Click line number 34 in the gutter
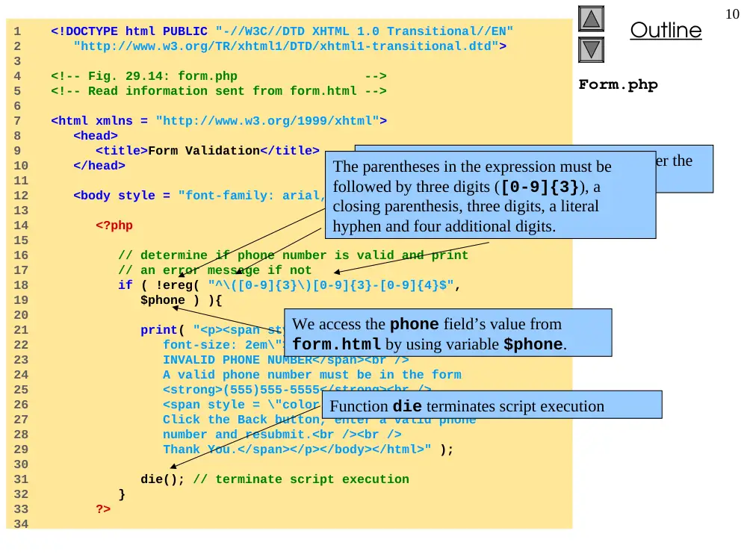 [20, 524]
